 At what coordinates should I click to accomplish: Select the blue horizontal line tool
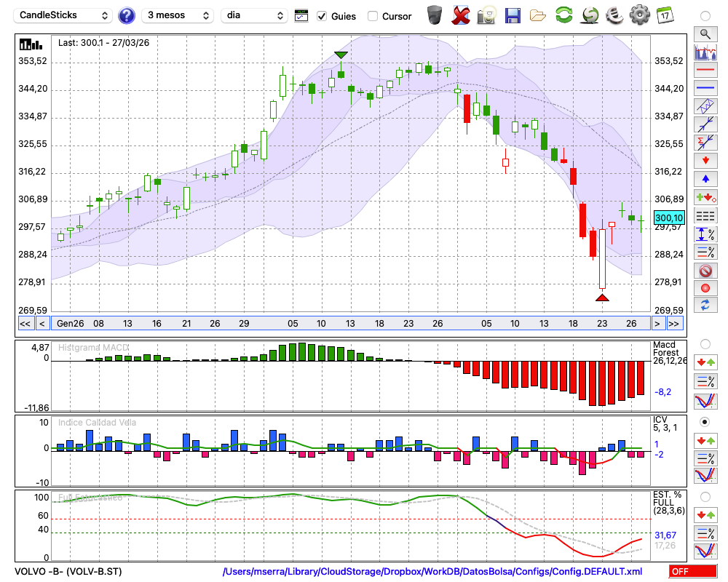point(705,88)
